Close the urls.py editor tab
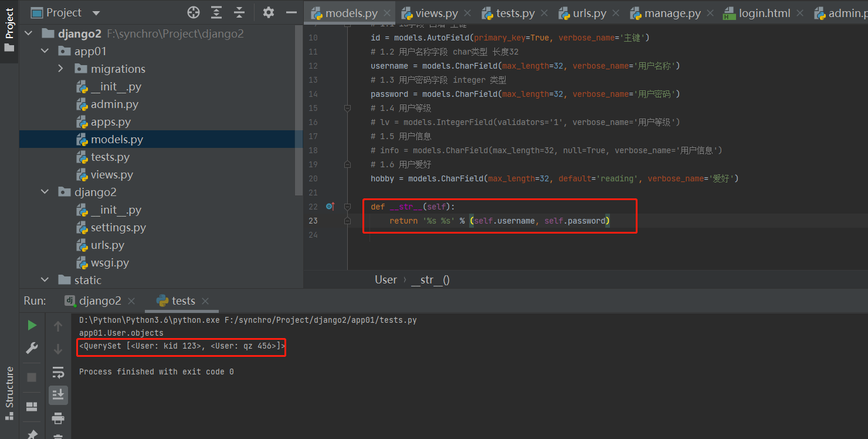Screen dimensions: 868x439 (x=616, y=13)
